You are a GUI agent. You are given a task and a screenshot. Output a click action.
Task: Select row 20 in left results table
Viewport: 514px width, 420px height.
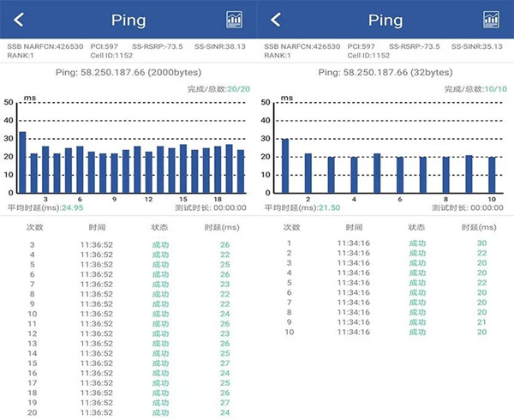[128, 412]
